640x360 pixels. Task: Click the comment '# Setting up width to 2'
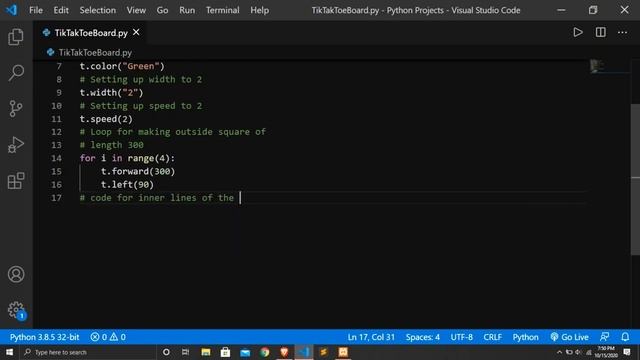(141, 80)
